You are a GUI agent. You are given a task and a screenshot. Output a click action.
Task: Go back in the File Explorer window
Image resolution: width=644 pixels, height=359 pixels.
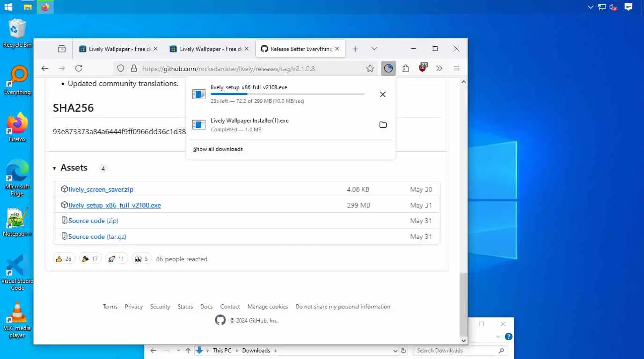(154, 350)
